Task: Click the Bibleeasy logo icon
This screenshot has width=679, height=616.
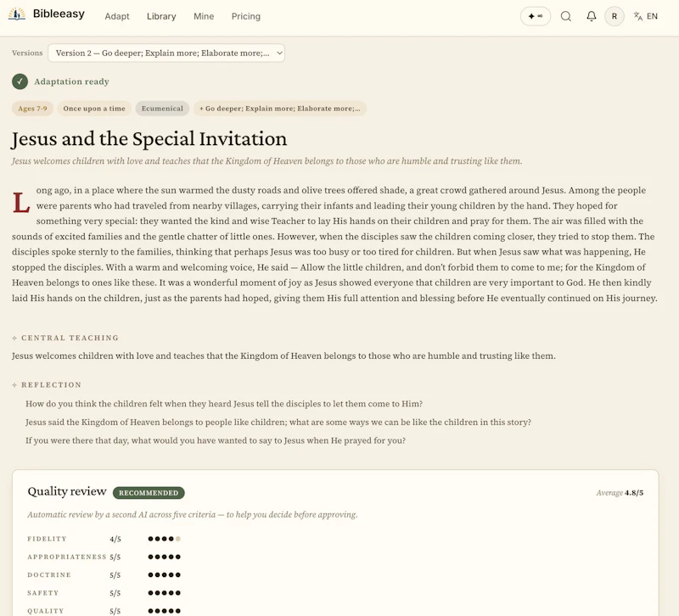Action: 16,14
